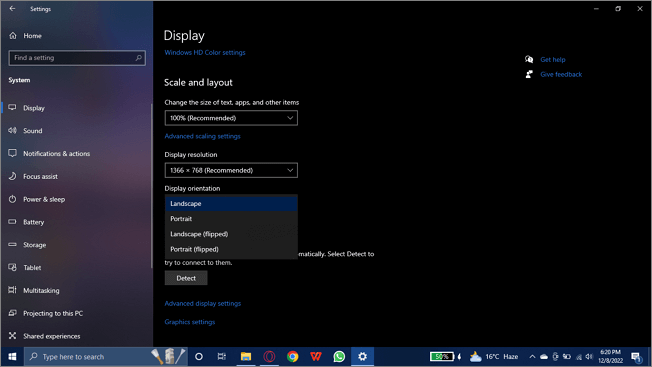Image resolution: width=652 pixels, height=367 pixels.
Task: Open the Windows Start menu
Action: tap(12, 357)
